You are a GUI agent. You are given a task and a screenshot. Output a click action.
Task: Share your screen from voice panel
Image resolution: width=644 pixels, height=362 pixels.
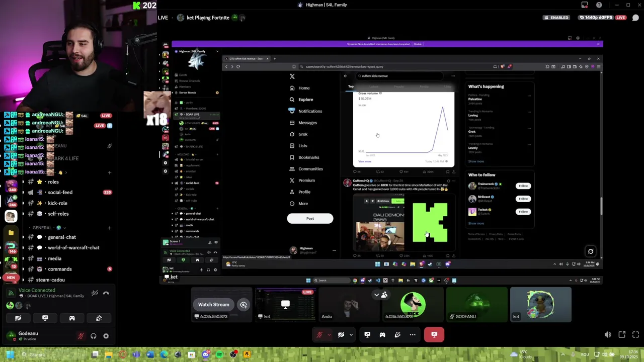[x=45, y=318]
